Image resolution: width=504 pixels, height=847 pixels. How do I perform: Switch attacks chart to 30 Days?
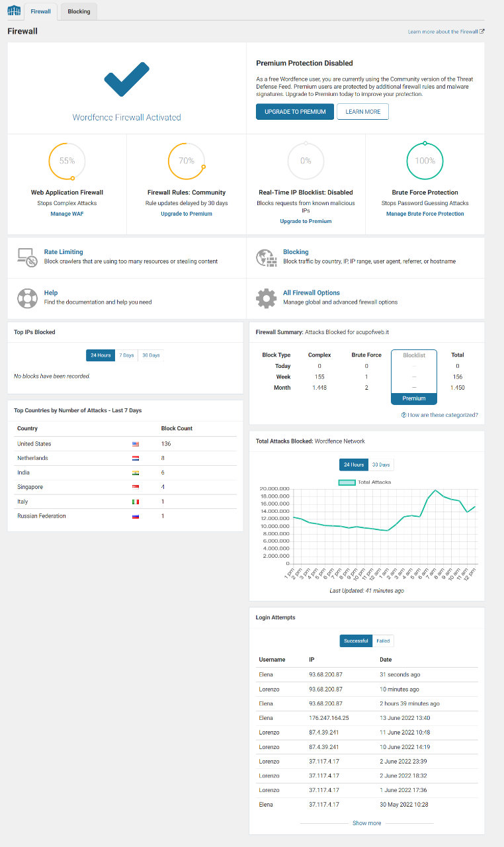380,465
